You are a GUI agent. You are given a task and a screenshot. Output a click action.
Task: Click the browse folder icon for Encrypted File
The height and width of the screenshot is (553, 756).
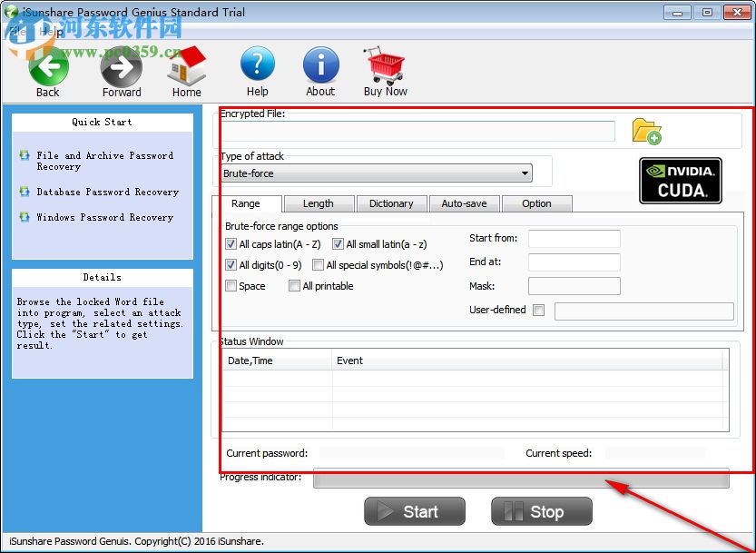pos(647,131)
